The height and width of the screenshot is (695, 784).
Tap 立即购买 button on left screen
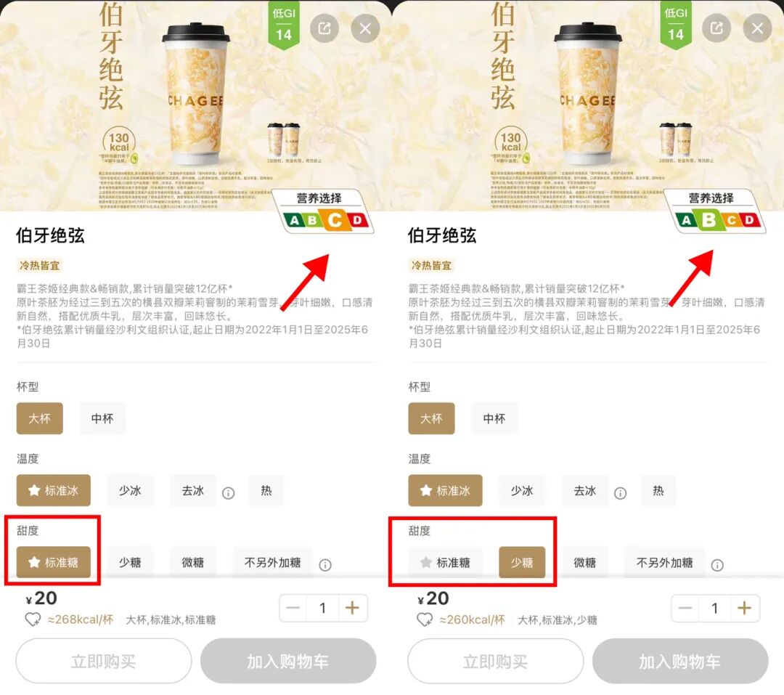[x=104, y=661]
